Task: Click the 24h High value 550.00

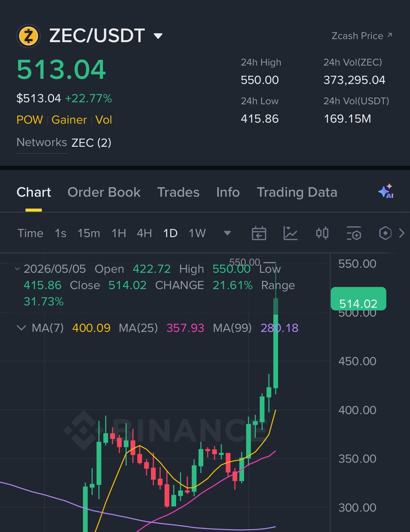Action: point(260,80)
